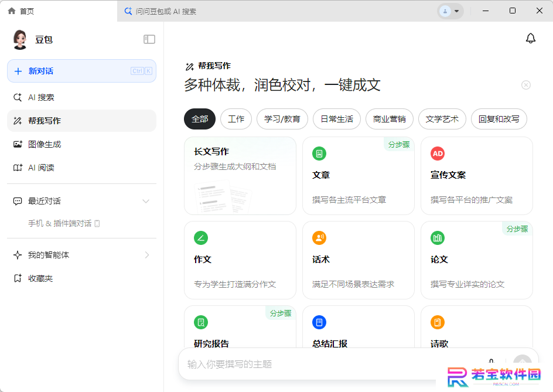Open the 收藏夹 favorites
553x392 pixels.
click(81, 278)
